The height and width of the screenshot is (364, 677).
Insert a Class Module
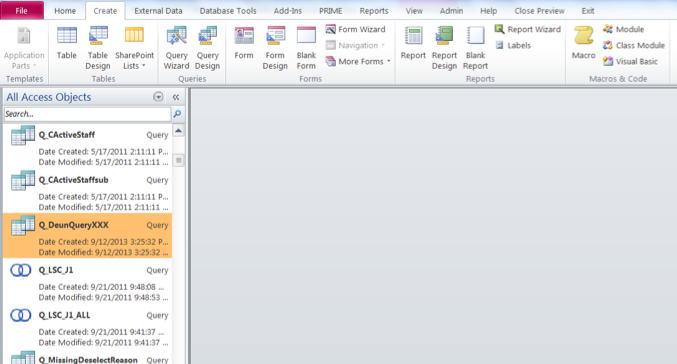634,45
